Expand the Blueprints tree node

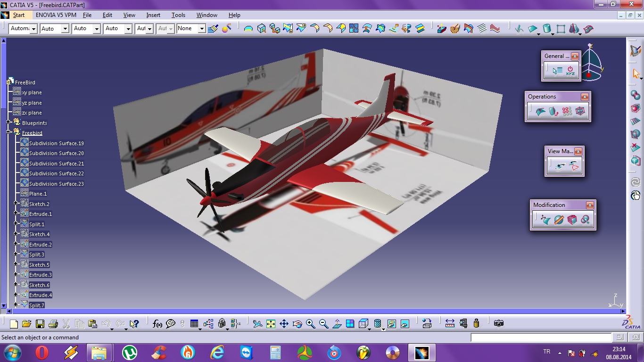coord(9,123)
